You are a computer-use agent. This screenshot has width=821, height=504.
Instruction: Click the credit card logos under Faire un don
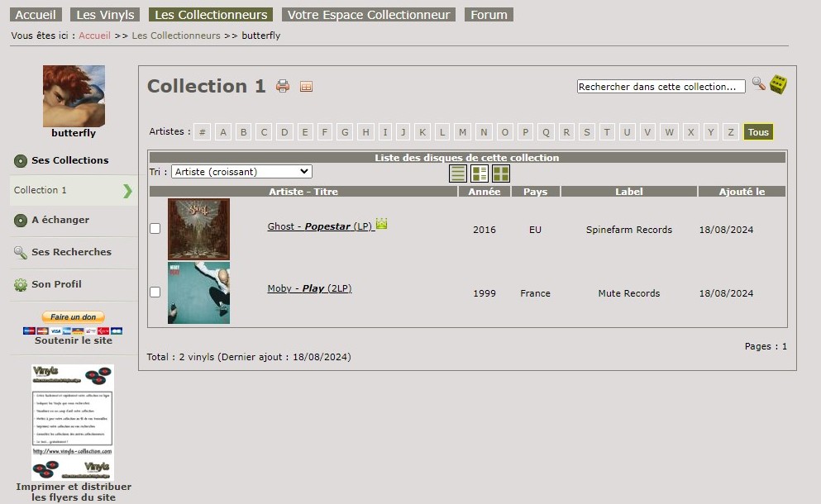[73, 330]
